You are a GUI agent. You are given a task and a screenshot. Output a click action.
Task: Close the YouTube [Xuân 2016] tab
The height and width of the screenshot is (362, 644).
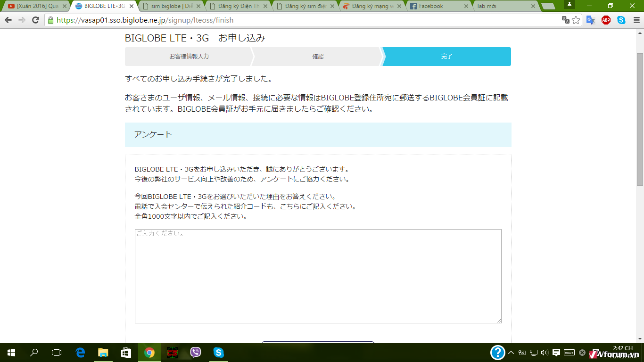point(64,6)
